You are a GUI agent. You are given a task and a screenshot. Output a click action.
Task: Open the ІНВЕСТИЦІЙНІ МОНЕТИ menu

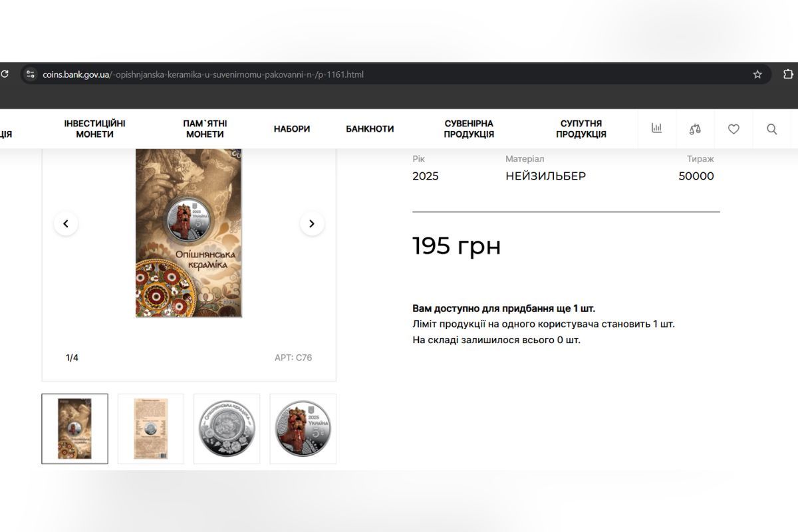click(94, 129)
